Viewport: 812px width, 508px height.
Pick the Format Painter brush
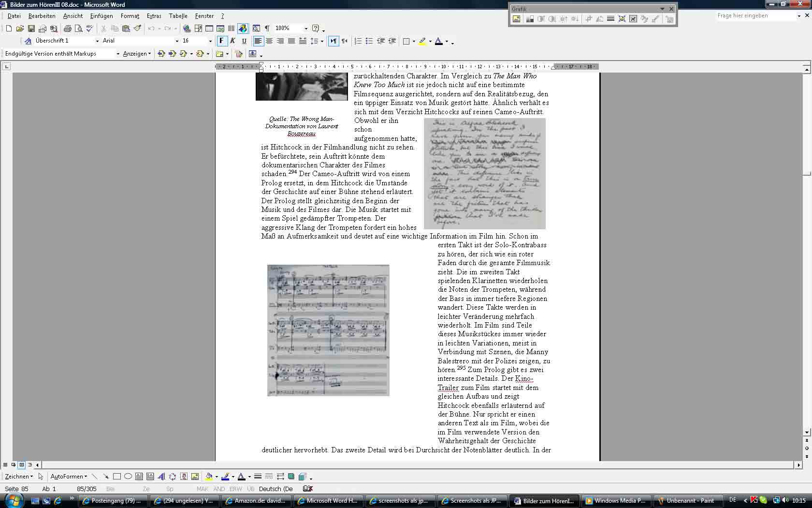[x=137, y=29]
